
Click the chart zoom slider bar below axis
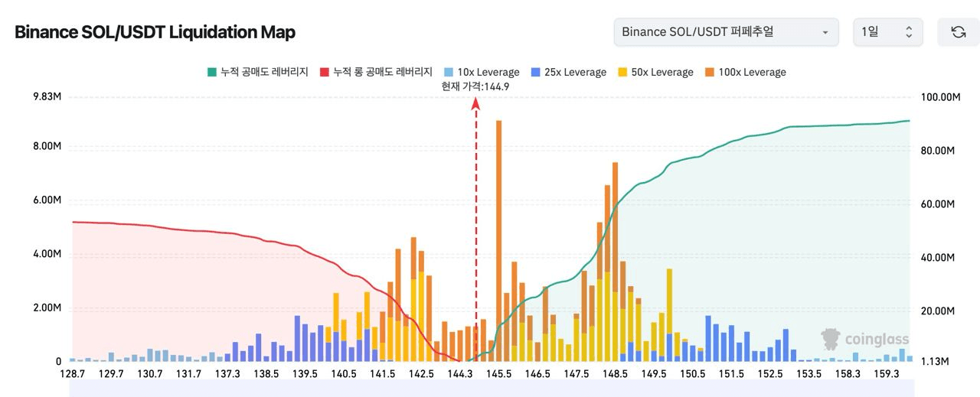click(491, 389)
